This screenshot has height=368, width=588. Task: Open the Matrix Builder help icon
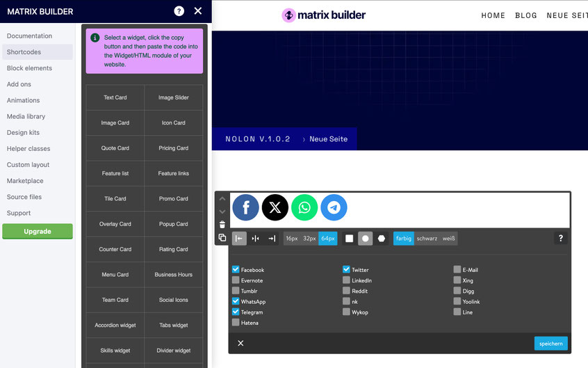(179, 11)
